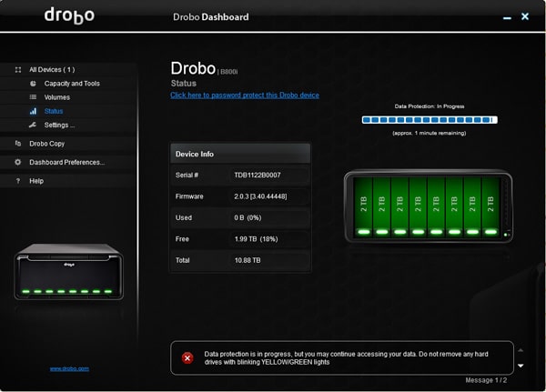Click the Drobo logo in the header
The width and height of the screenshot is (546, 392).
[x=69, y=15]
